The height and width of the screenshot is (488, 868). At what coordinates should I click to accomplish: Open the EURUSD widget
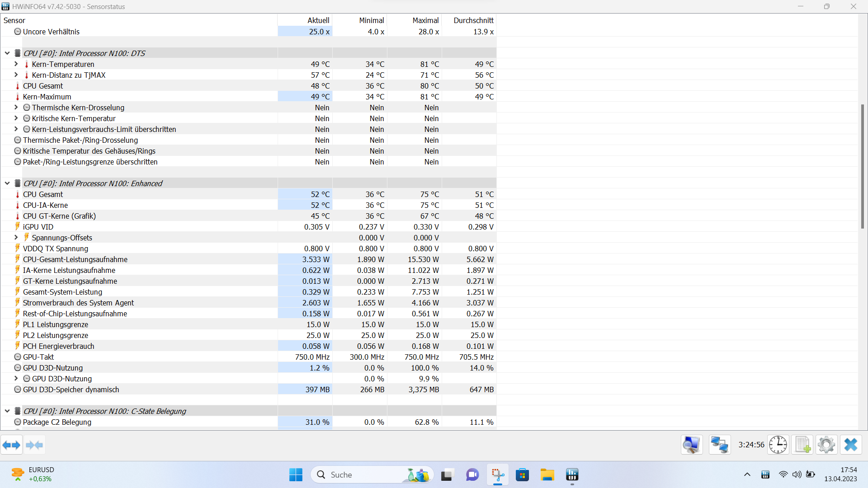[32, 474]
